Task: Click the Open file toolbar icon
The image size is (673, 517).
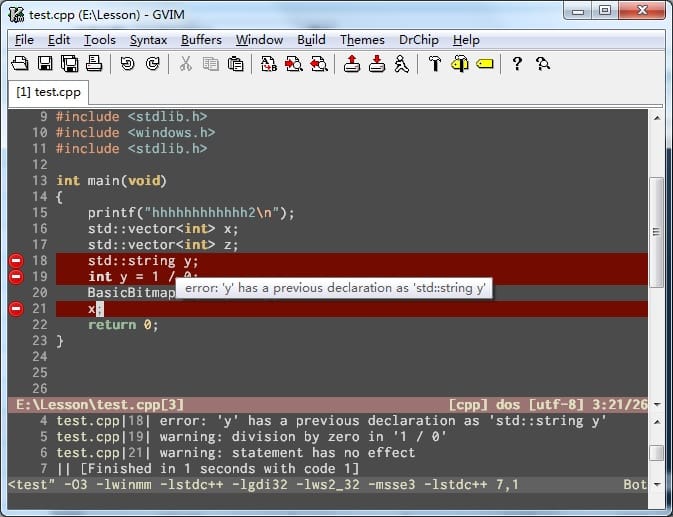Action: (x=19, y=65)
